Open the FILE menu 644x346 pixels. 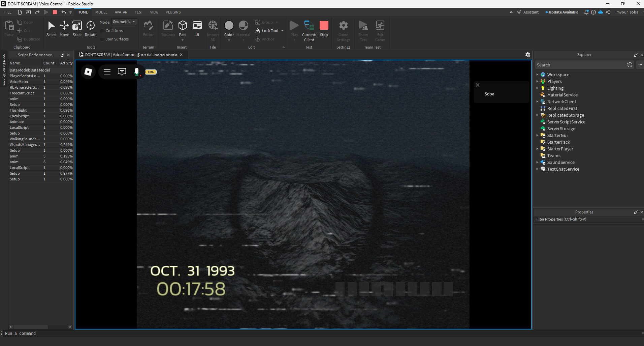(x=8, y=12)
